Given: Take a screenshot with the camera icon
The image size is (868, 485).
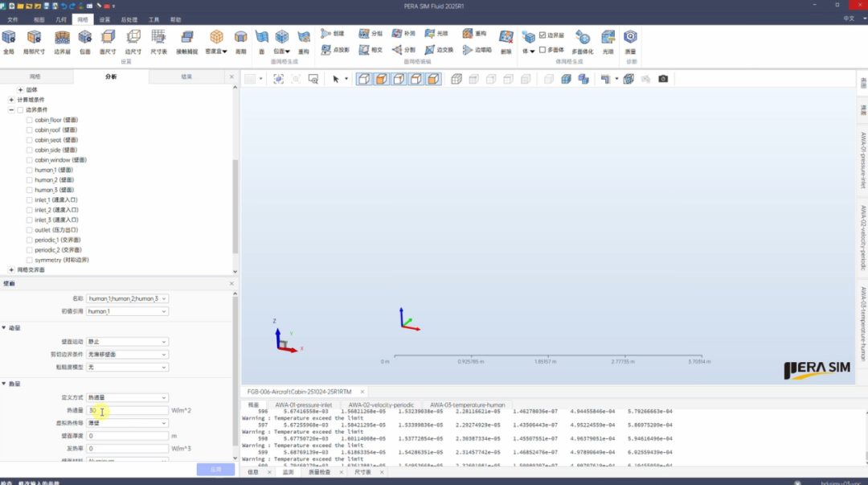Looking at the screenshot, I should pos(663,79).
